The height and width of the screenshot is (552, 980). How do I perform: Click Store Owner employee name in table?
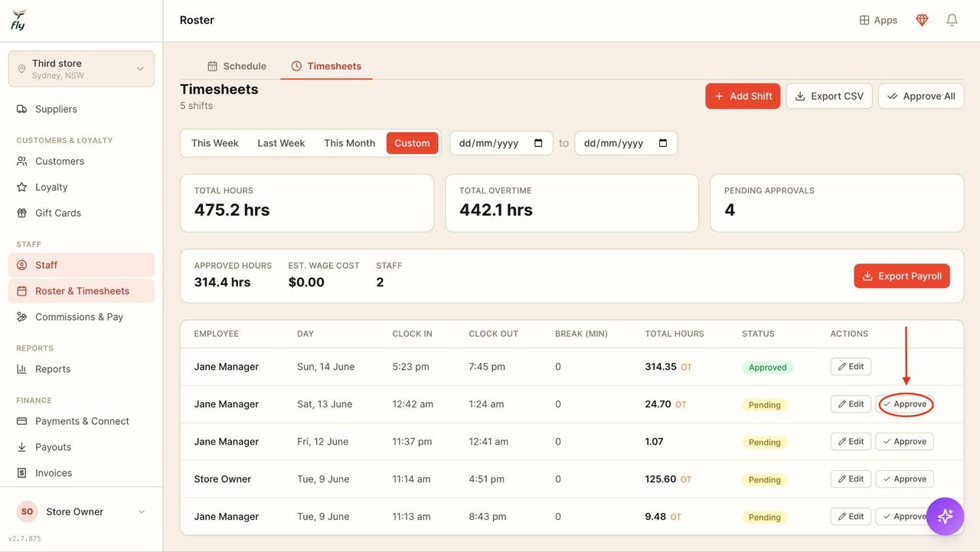click(223, 479)
